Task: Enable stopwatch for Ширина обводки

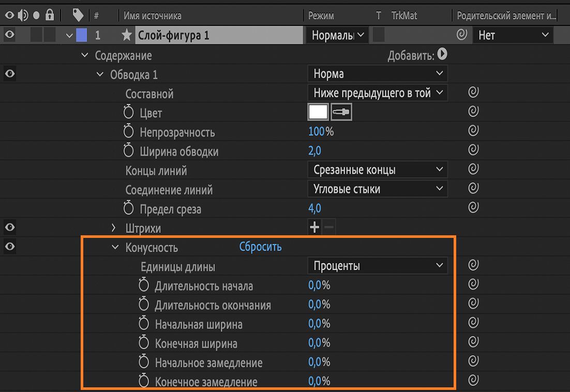Action: coord(129,151)
